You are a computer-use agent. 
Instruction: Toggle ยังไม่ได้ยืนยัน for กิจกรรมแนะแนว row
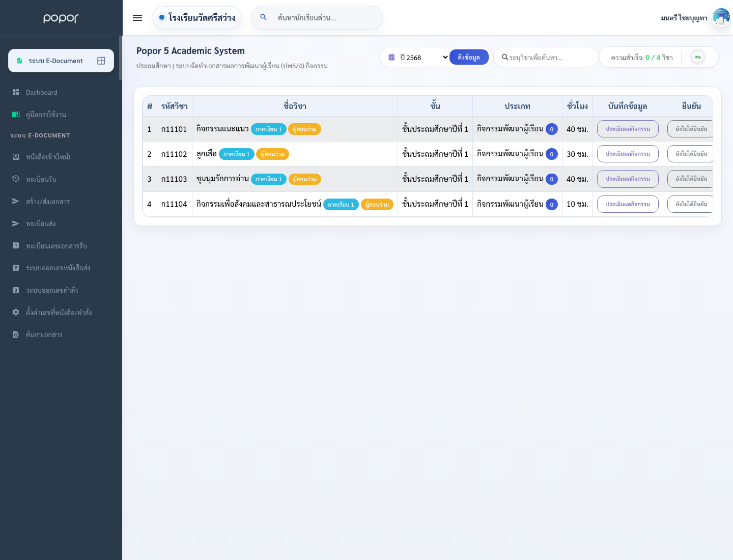pos(690,129)
